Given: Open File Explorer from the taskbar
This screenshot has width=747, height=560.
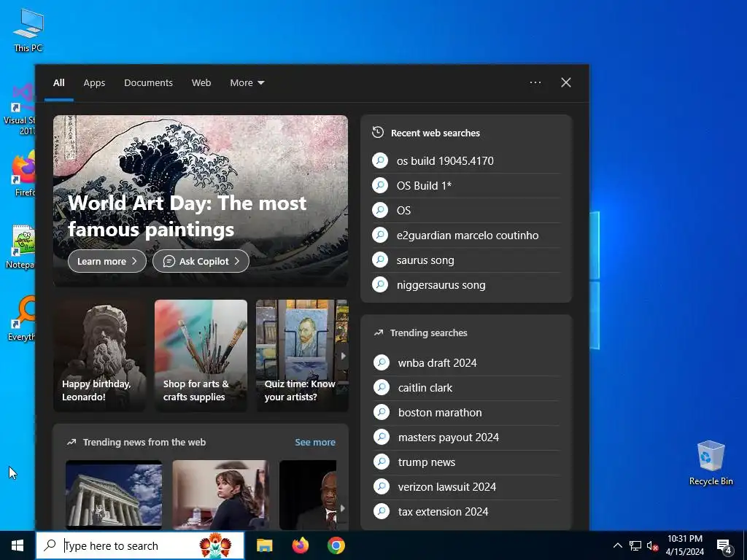Looking at the screenshot, I should pos(264,545).
